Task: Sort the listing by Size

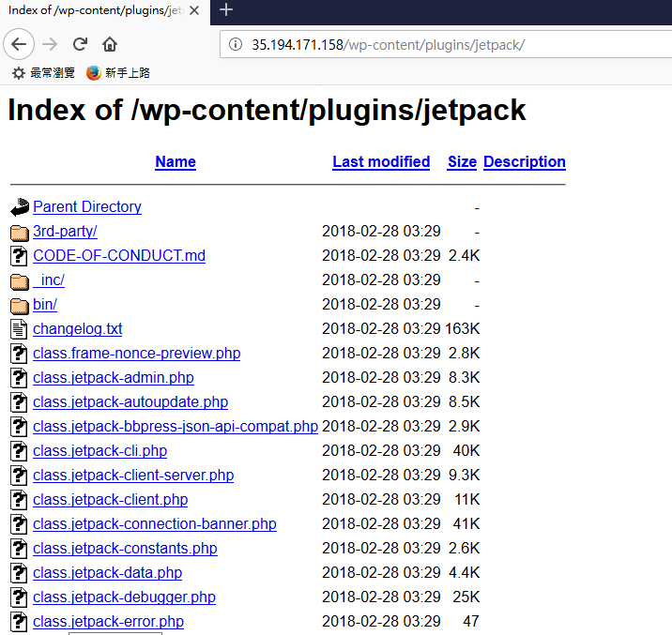Action: click(462, 162)
